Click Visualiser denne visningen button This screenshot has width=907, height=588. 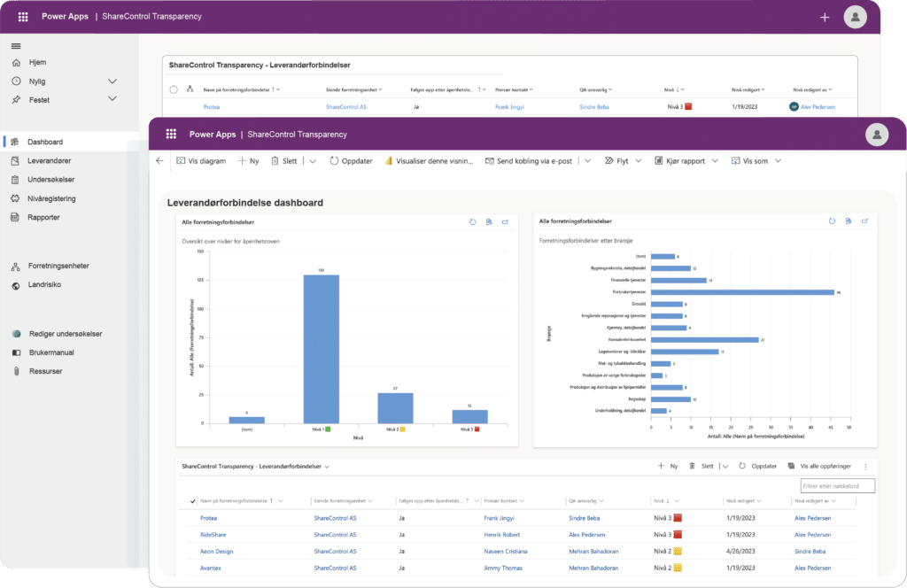[x=429, y=161]
